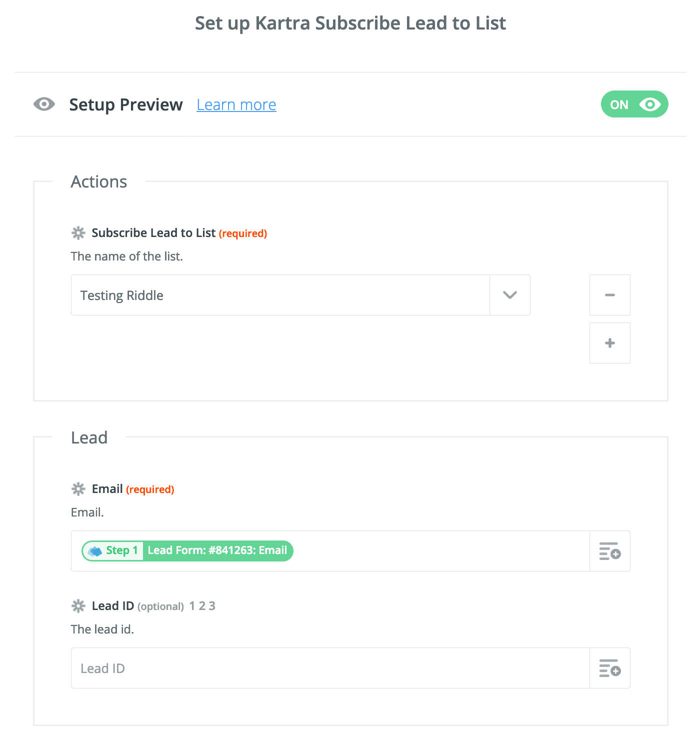This screenshot has width=700, height=749.
Task: Open insert data menu for Email field
Action: point(610,551)
